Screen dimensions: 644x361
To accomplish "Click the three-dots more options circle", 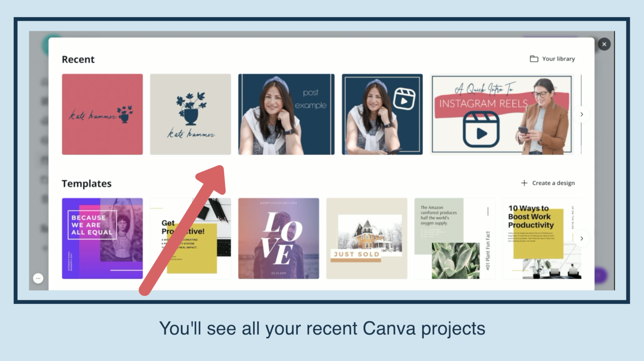I will (38, 278).
